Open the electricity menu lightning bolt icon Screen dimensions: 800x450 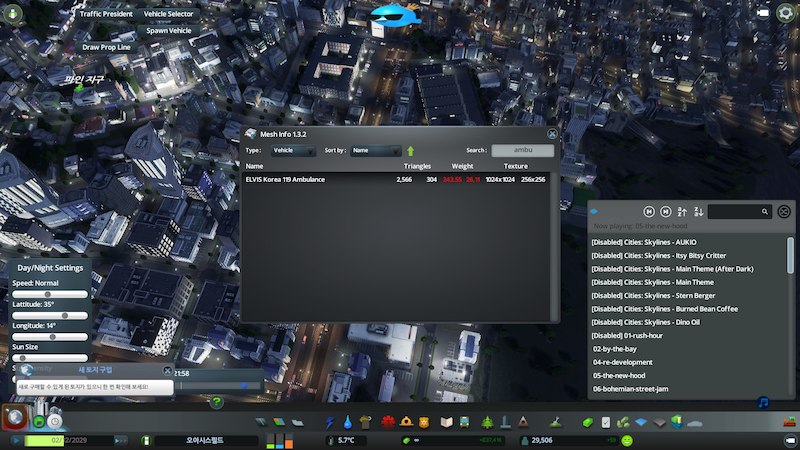(x=331, y=422)
